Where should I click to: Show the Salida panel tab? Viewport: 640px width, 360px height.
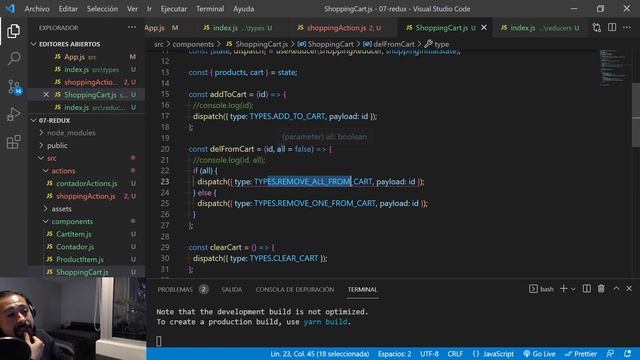tap(231, 289)
